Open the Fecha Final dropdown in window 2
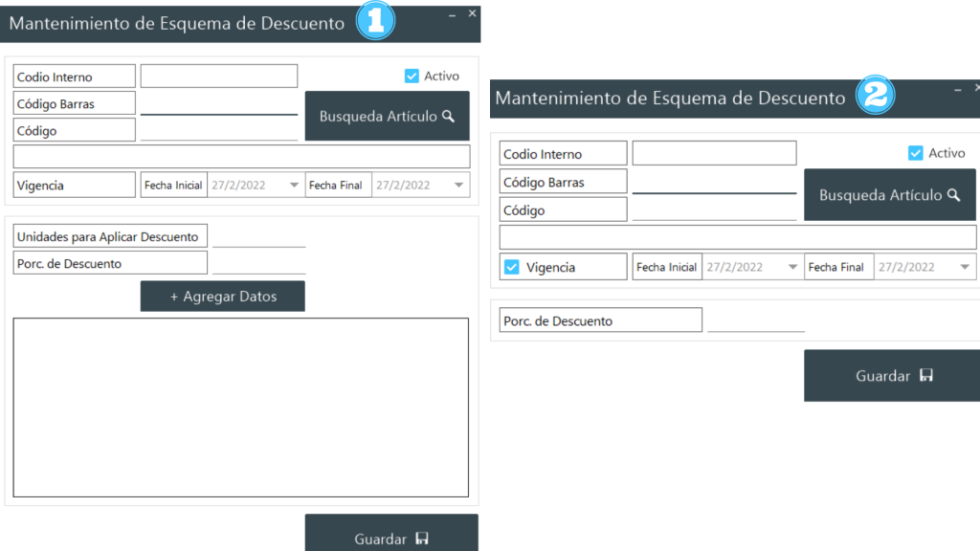The width and height of the screenshot is (980, 551). click(x=965, y=268)
